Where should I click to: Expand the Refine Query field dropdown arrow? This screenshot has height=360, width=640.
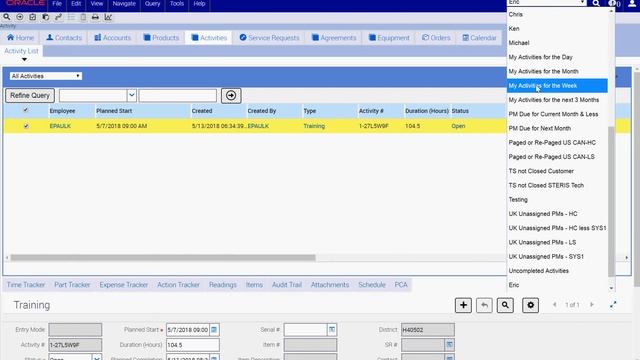[x=131, y=96]
